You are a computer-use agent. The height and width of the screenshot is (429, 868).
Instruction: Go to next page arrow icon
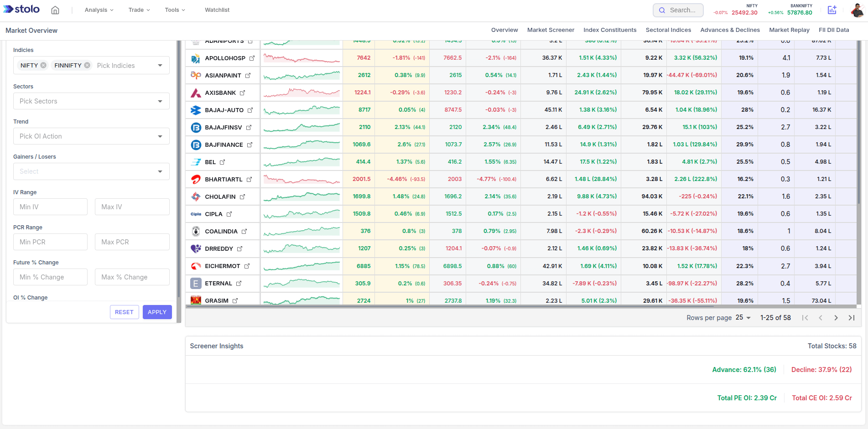(x=836, y=317)
